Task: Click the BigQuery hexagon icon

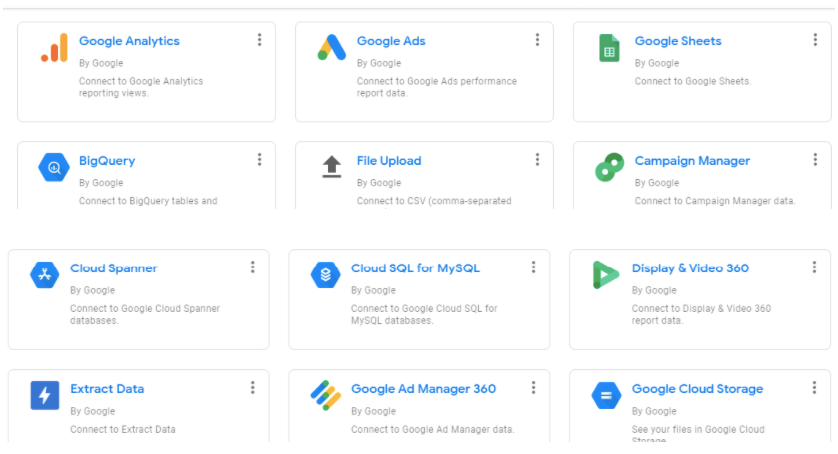Action: (x=54, y=167)
